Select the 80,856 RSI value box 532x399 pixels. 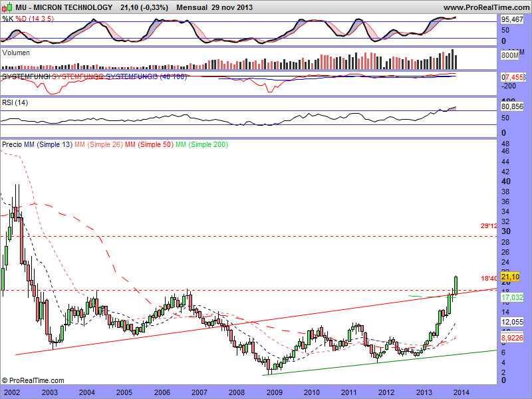point(512,106)
